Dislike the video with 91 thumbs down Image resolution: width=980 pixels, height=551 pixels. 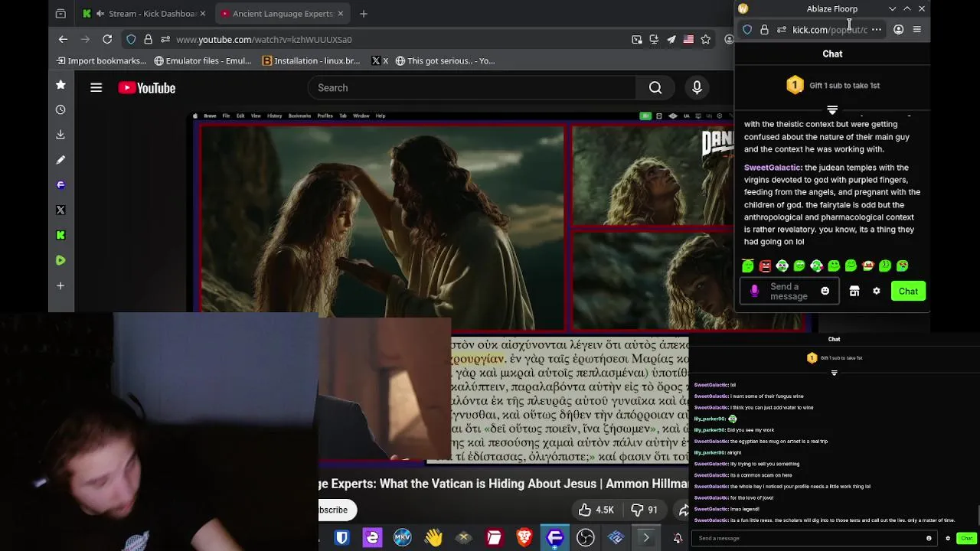tap(644, 510)
